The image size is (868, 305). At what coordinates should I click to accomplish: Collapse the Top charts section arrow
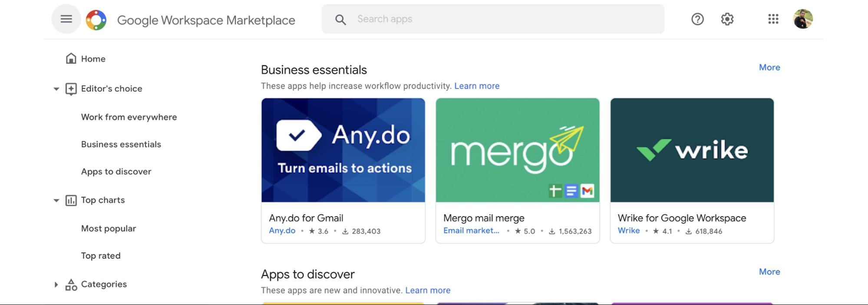click(x=56, y=200)
